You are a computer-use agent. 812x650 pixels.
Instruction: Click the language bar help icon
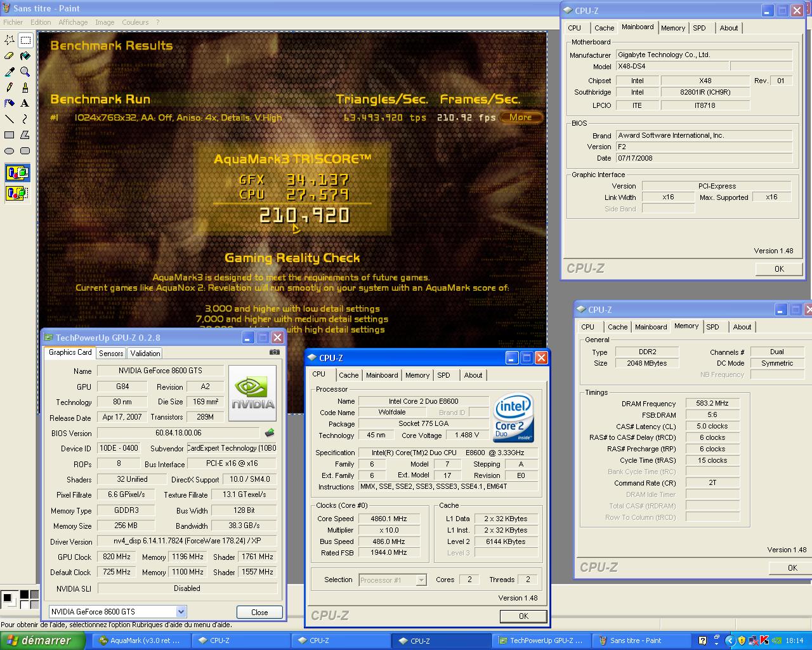point(702,640)
